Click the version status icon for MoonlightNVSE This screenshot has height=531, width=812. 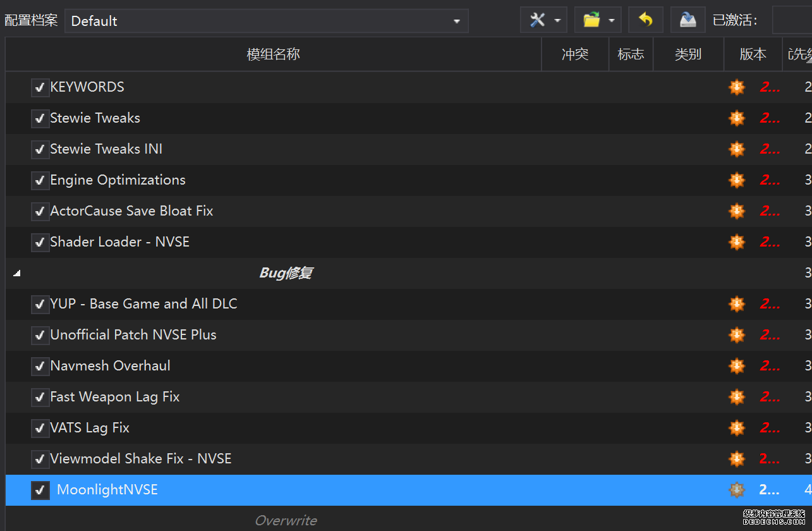[737, 490]
